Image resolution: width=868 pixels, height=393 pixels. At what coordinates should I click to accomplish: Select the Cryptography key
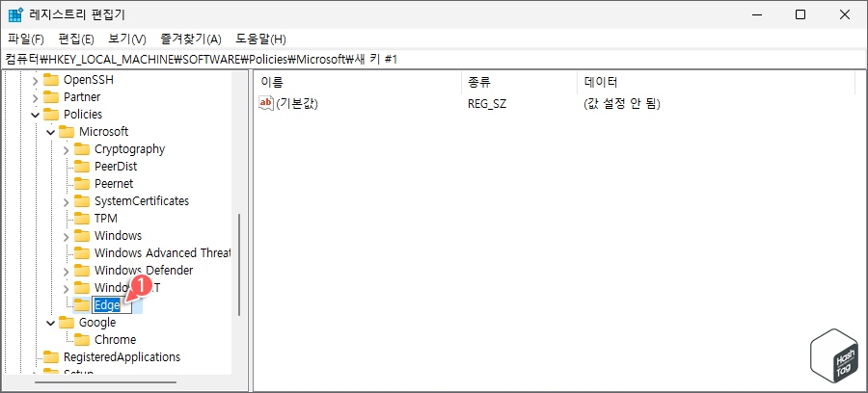pos(129,148)
